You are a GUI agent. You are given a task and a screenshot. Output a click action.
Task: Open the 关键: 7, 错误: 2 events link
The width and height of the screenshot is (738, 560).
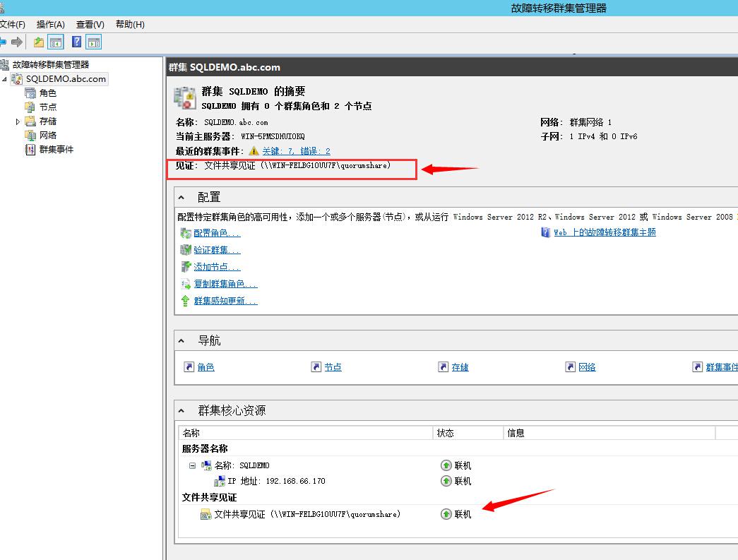[296, 151]
